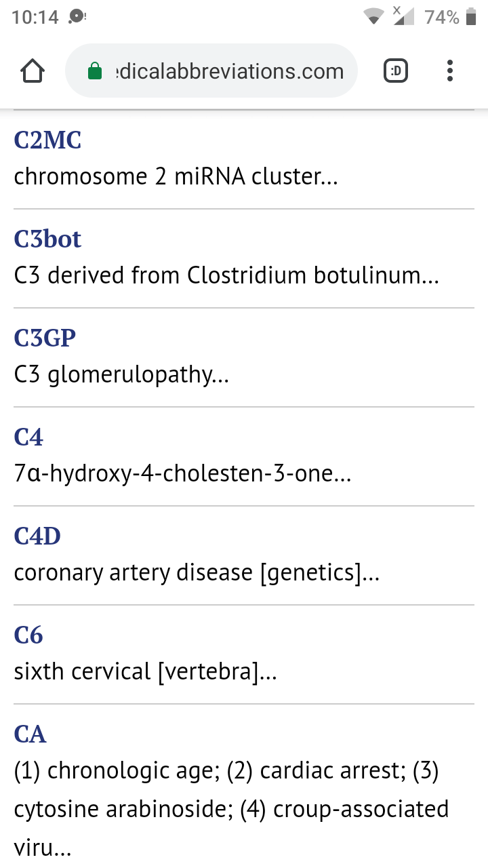Tap the 'C3 glomerulopathy' definition text
This screenshot has height=868, width=488.
121,375
